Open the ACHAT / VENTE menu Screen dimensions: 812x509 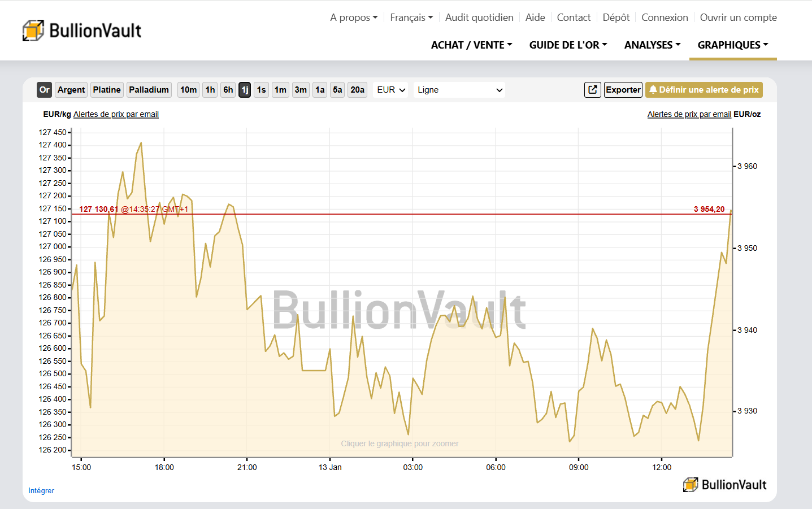coord(471,45)
